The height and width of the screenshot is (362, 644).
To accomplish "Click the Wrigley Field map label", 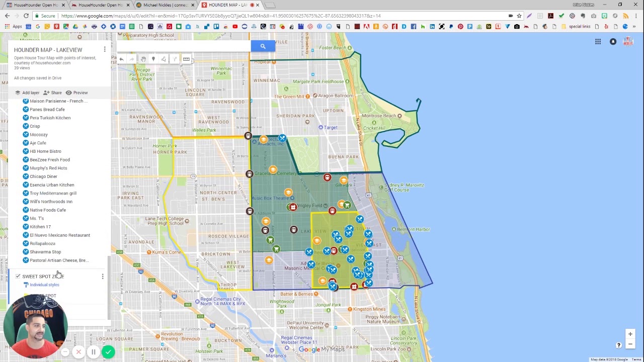I will pyautogui.click(x=310, y=206).
